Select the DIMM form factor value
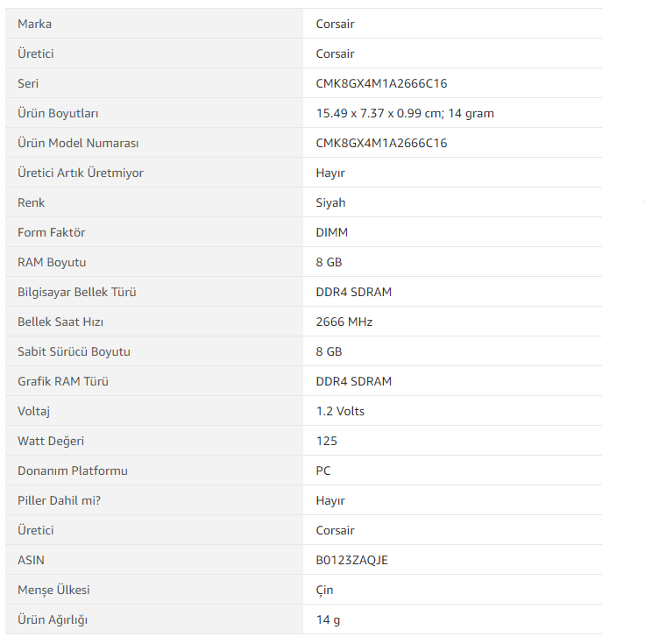This screenshot has width=645, height=644. [330, 232]
